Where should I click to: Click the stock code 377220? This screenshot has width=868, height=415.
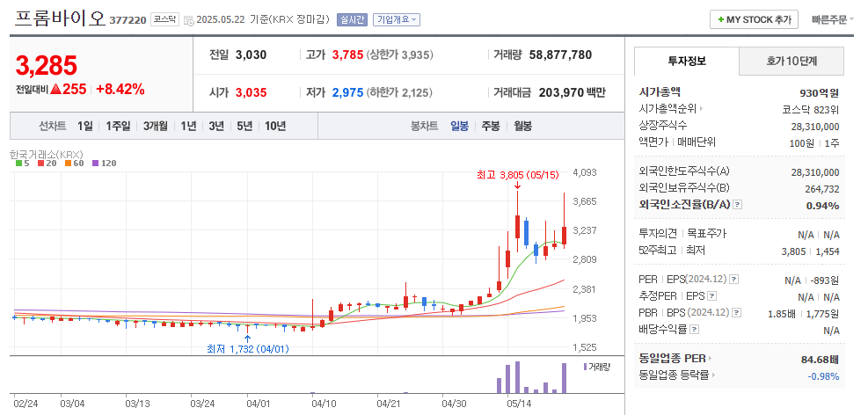point(128,20)
